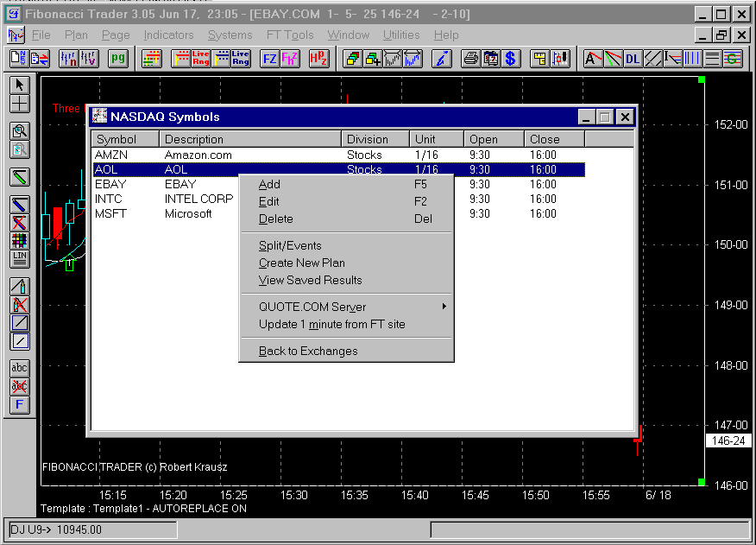
Task: Click the green 'pg' toolbar icon
Action: (x=117, y=59)
